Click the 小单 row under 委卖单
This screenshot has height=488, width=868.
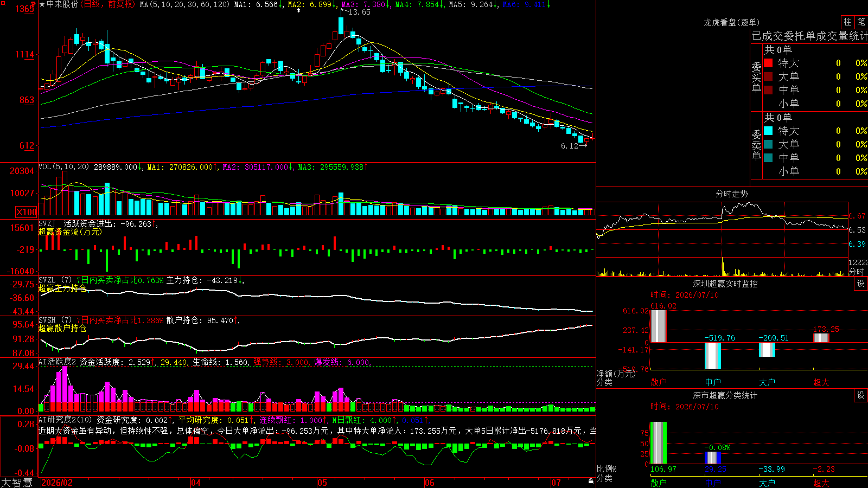(815, 171)
